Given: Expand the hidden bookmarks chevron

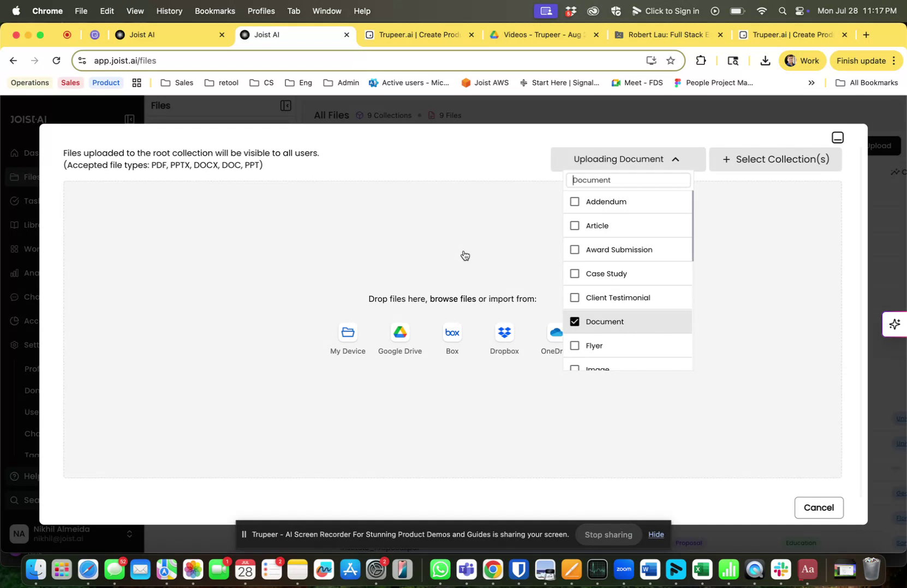Looking at the screenshot, I should pyautogui.click(x=811, y=82).
